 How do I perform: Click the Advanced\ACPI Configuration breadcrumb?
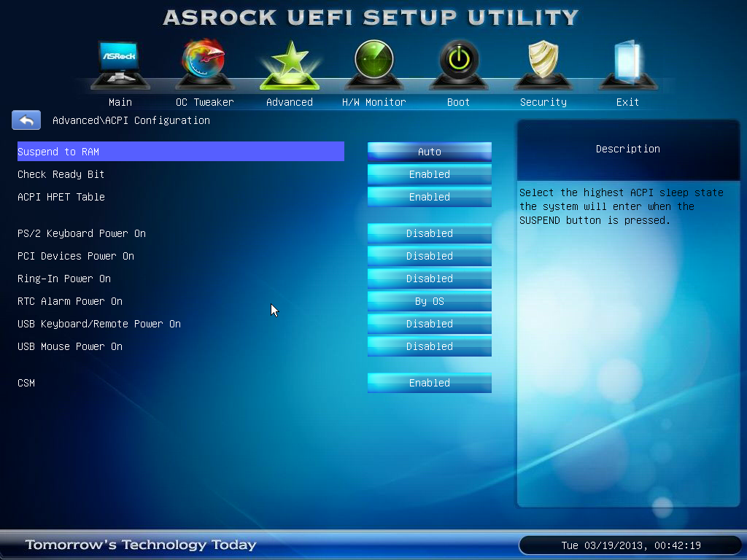131,120
